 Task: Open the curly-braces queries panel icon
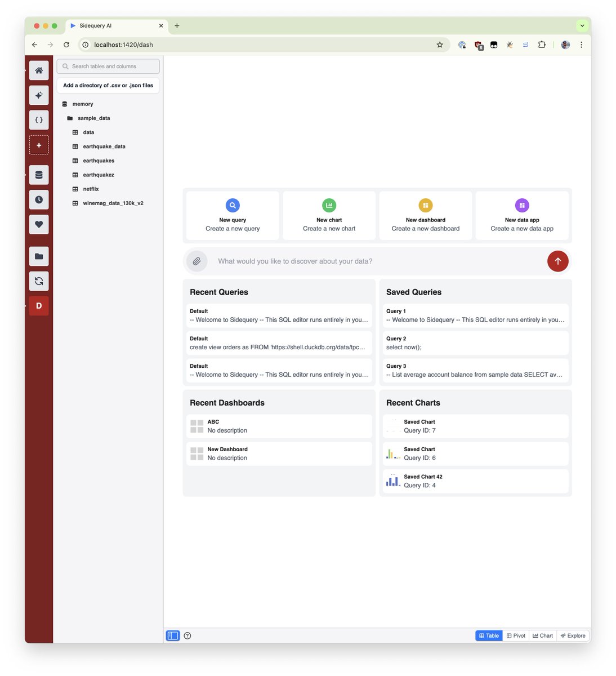(x=39, y=119)
